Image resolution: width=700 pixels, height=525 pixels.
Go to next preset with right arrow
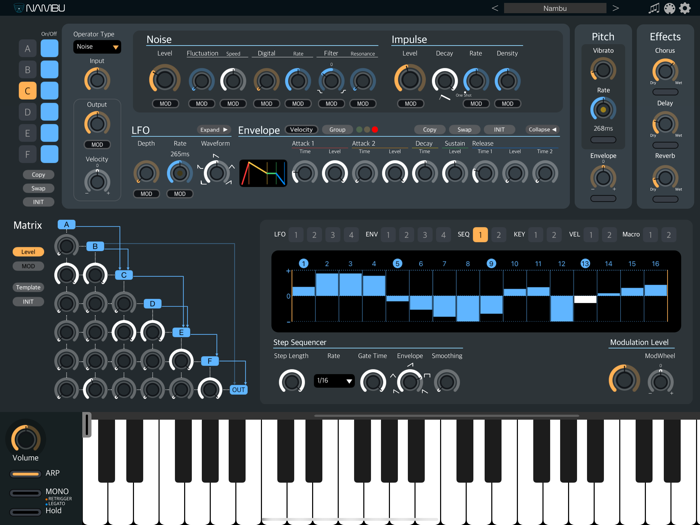click(616, 8)
